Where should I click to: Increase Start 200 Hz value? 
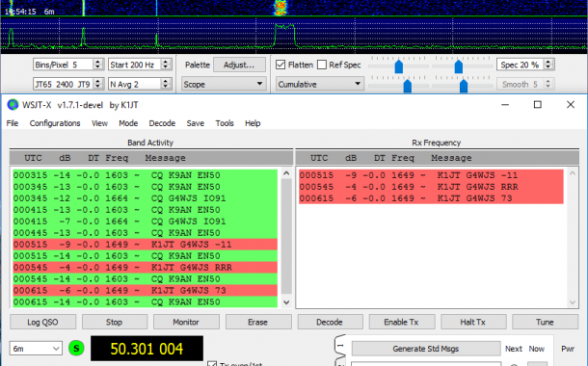[x=166, y=62]
